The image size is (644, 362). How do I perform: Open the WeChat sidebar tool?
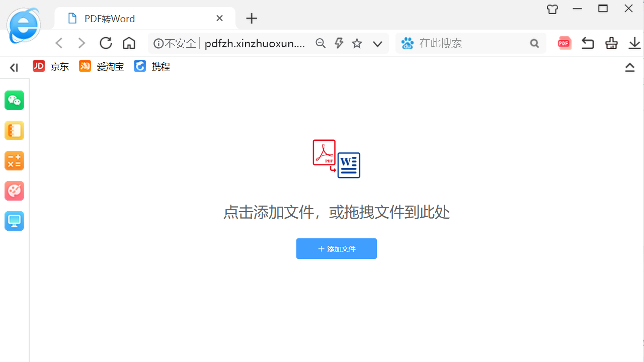click(14, 100)
